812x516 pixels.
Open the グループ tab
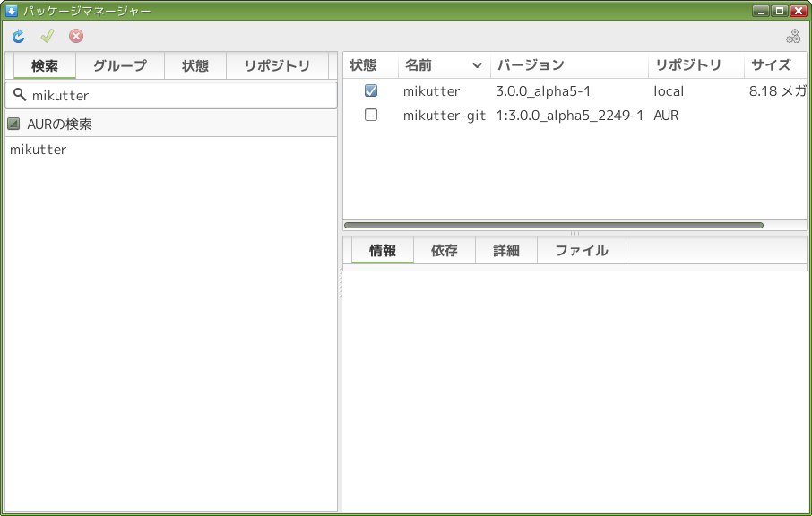pos(120,65)
